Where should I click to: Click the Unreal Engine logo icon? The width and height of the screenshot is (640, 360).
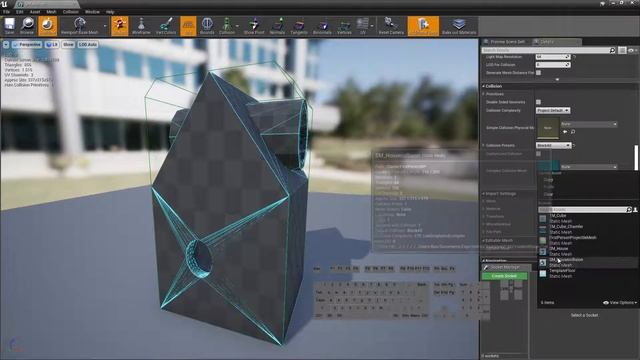[x=4, y=4]
